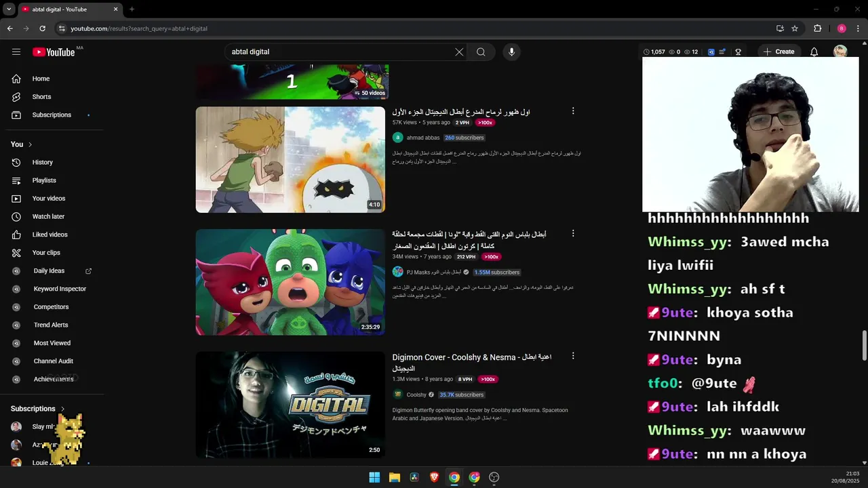Image resolution: width=868 pixels, height=488 pixels.
Task: Bookmark this page with the star
Action: point(795,28)
